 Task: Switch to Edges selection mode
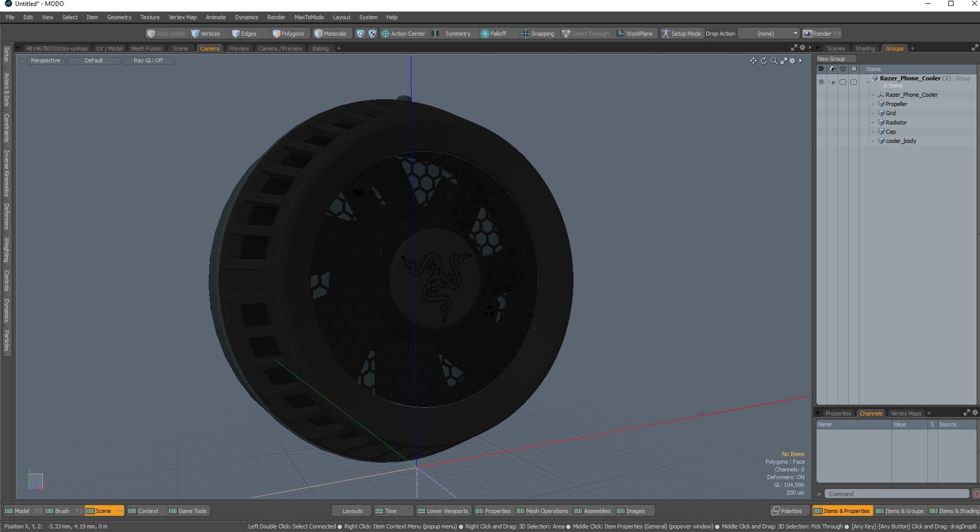tap(244, 34)
